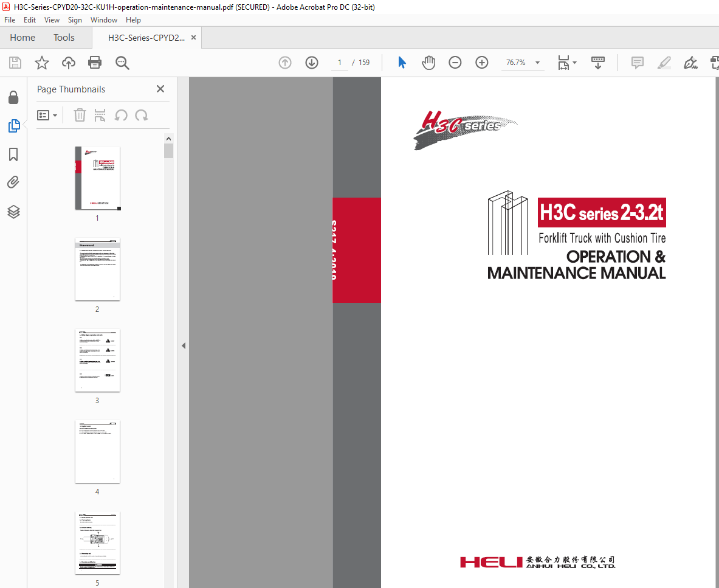
Task: Open the thumbnails options menu dropdown
Action: [x=47, y=115]
